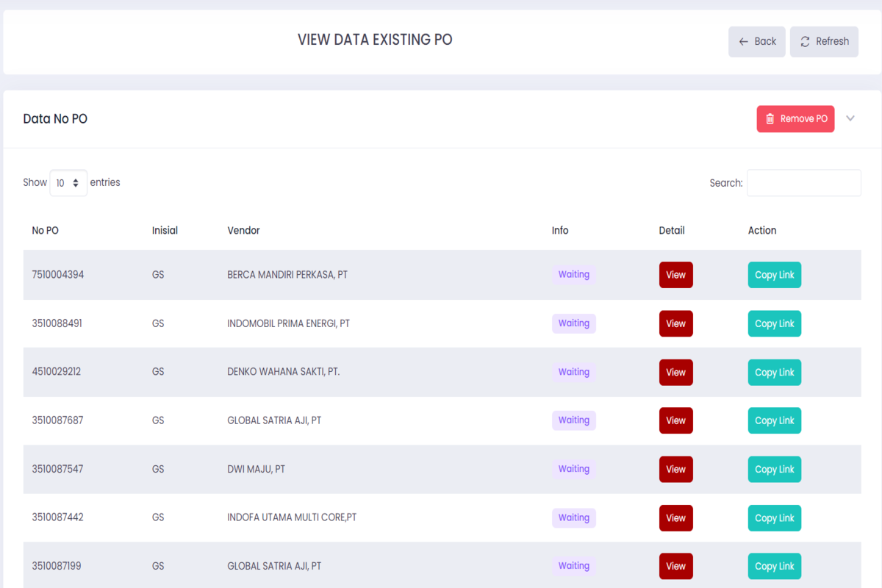This screenshot has height=588, width=882.
Task: View details for PO 7510004394
Action: [x=675, y=275]
